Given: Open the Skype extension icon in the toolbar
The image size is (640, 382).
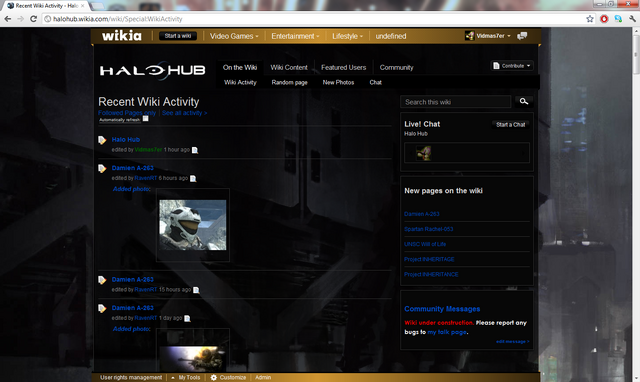Looking at the screenshot, I should [618, 19].
